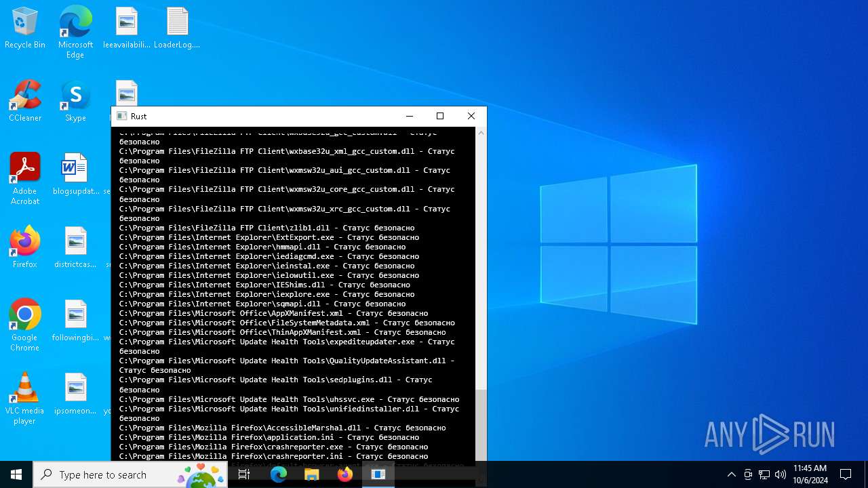Click the zlib1.dll output line
868x488 pixels.
(x=267, y=228)
